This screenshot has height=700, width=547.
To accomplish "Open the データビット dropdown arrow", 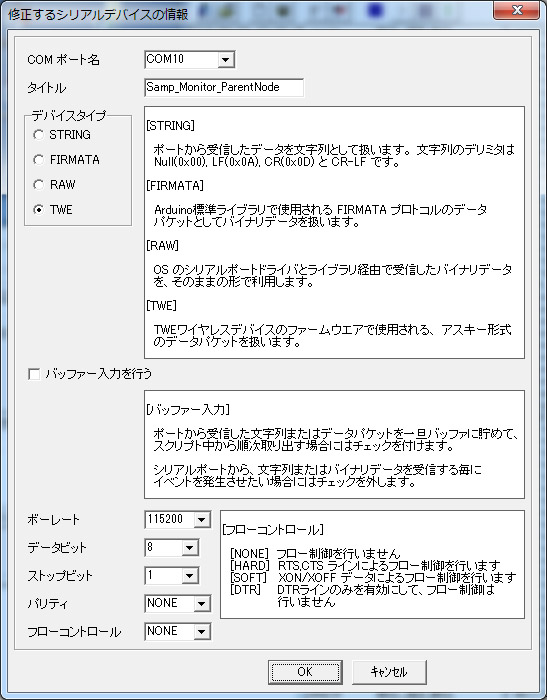I will pyautogui.click(x=189, y=547).
